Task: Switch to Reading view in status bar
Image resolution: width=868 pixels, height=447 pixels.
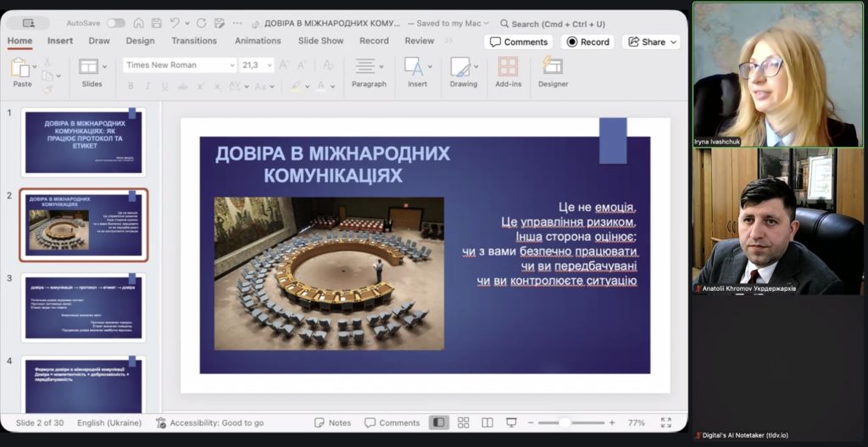Action: pos(487,422)
